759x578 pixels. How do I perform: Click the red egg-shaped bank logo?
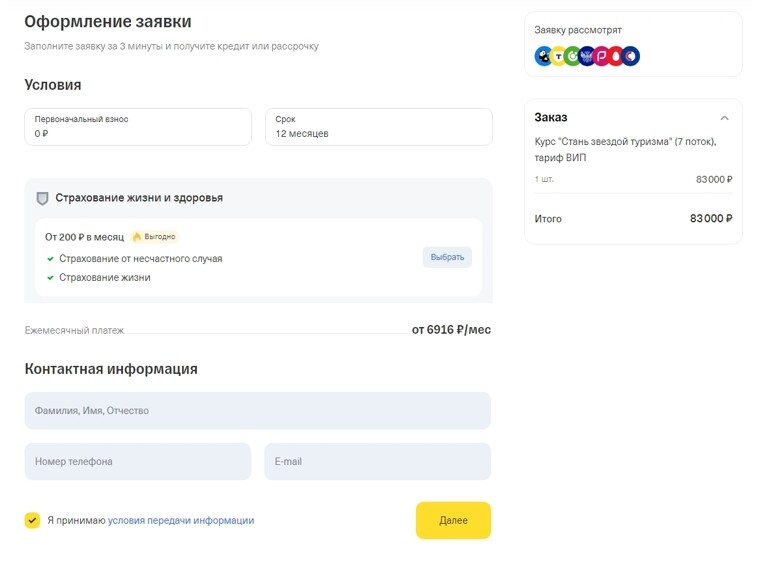tap(616, 57)
